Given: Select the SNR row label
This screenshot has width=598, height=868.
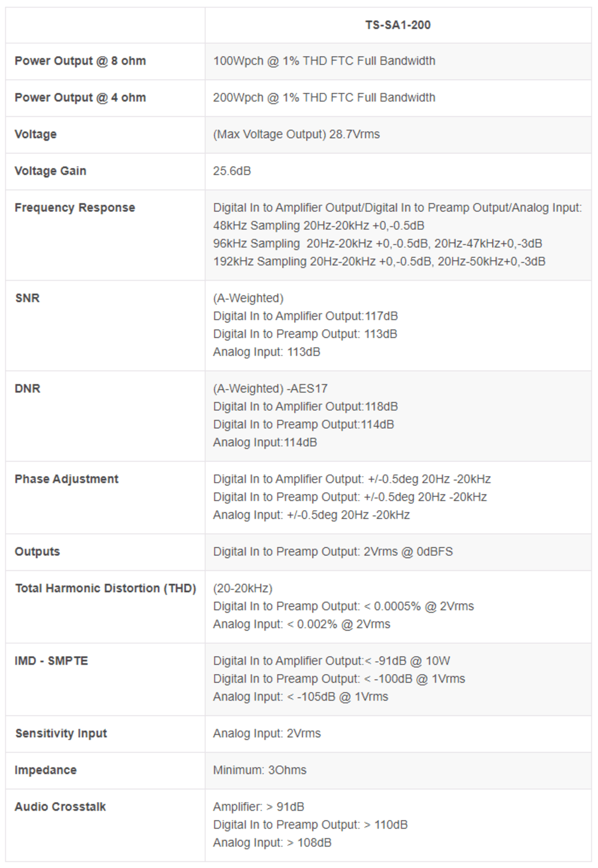Looking at the screenshot, I should coord(28,298).
